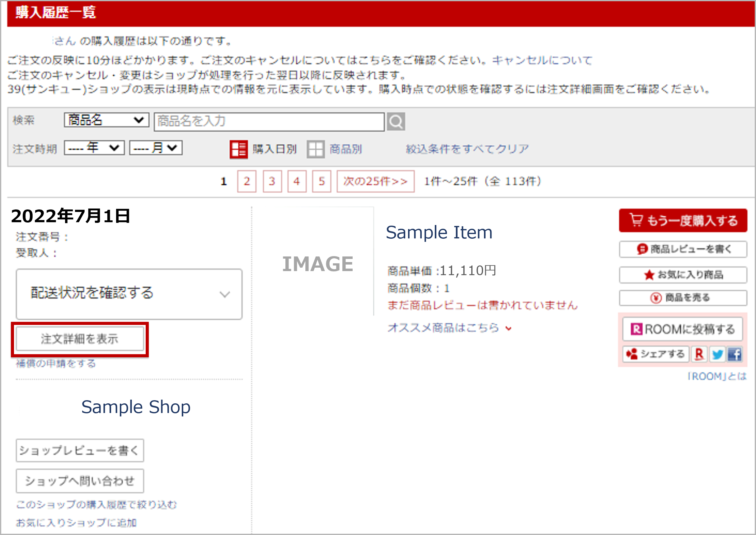Open the order year (年) dropdown

pyautogui.click(x=94, y=148)
